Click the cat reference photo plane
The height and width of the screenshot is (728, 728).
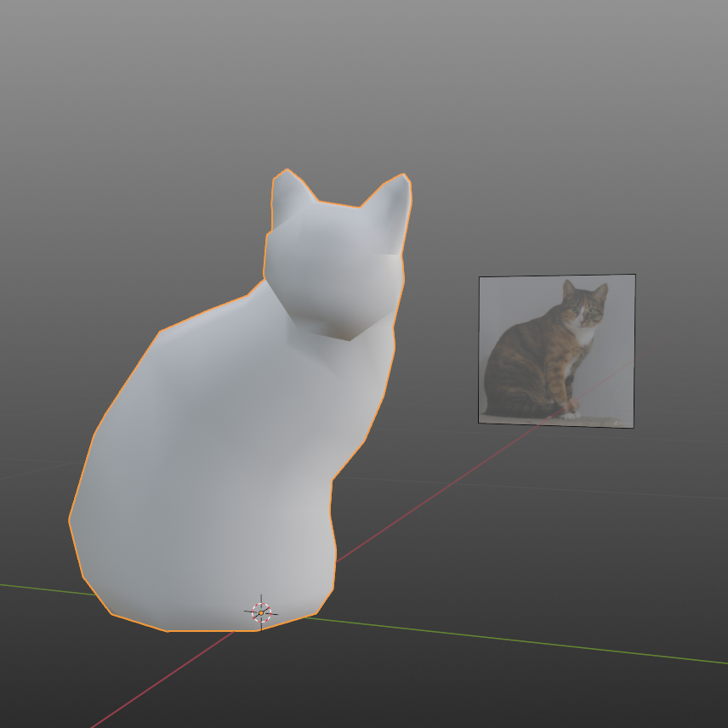click(x=557, y=351)
